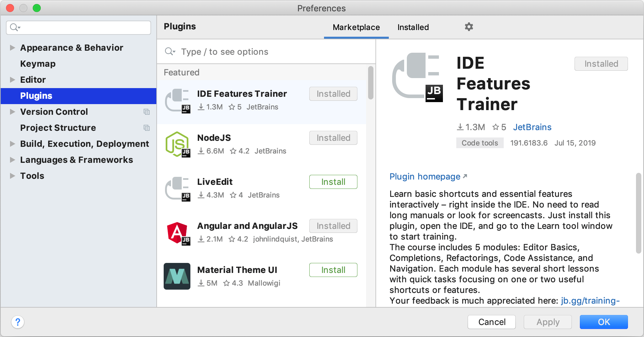This screenshot has width=644, height=337.
Task: Click the Installed button in plugin details header
Action: point(601,64)
